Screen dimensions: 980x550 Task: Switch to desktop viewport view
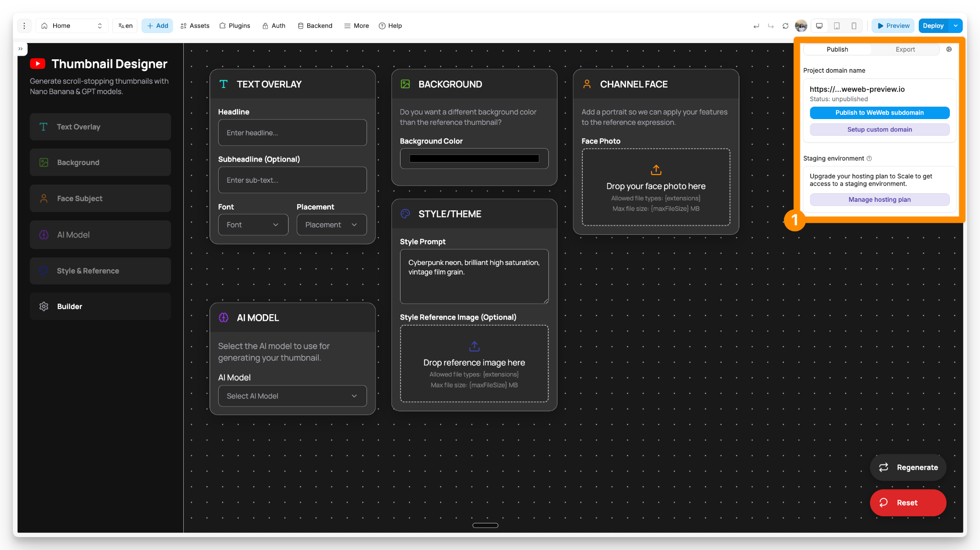819,26
